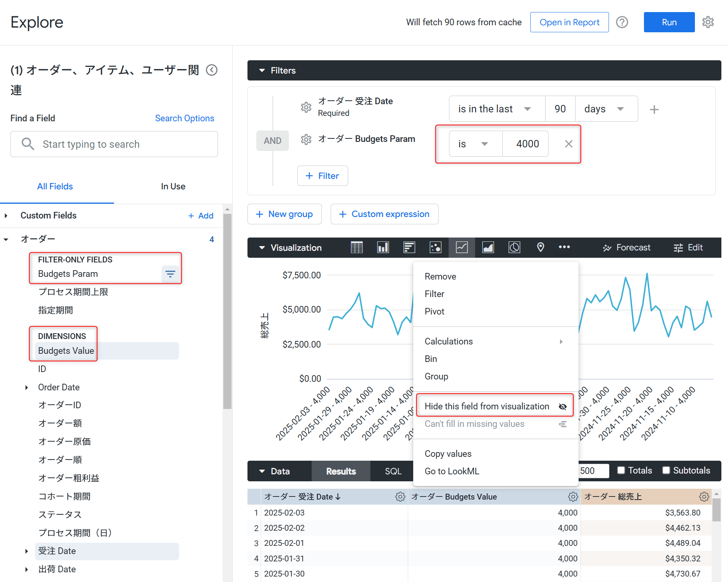Select the scatterplot visualization icon
728x582 pixels.
(x=435, y=247)
